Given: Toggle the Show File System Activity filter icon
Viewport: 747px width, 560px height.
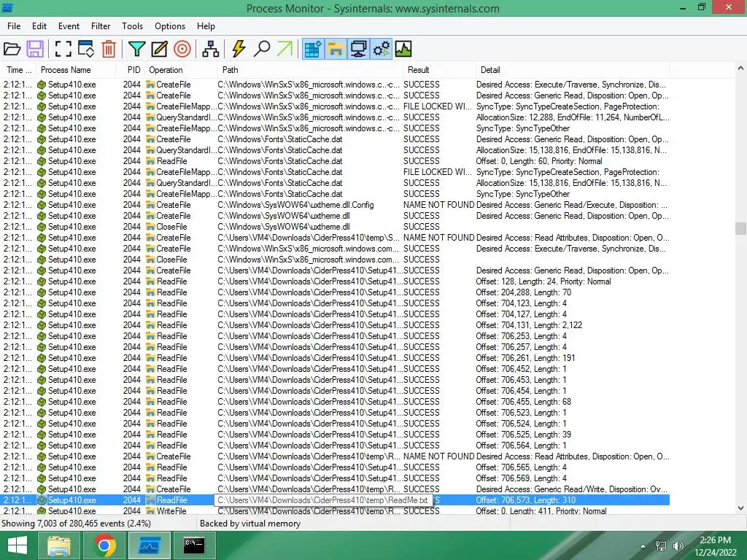Looking at the screenshot, I should pos(336,49).
